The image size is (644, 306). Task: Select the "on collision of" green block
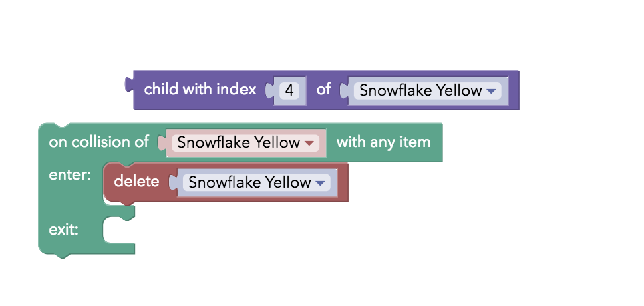click(x=99, y=142)
